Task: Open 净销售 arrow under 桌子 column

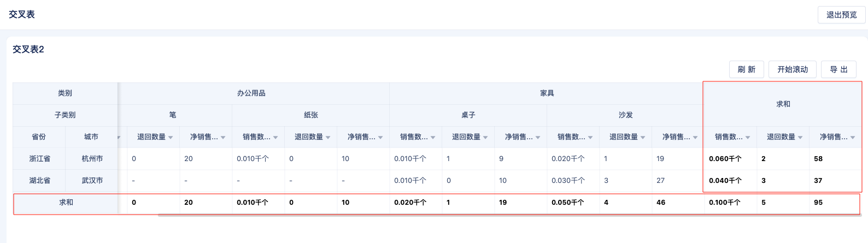Action: pyautogui.click(x=538, y=138)
